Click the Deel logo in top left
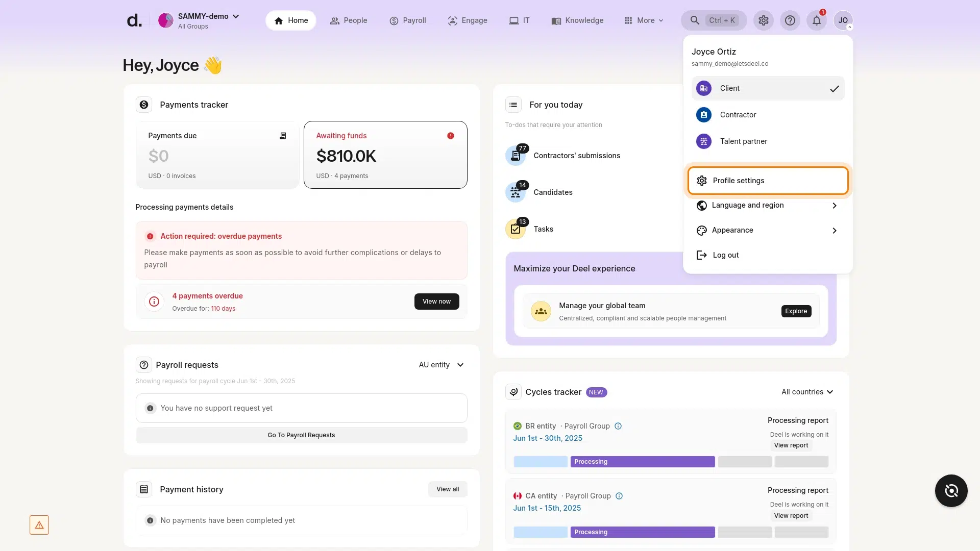 [134, 20]
